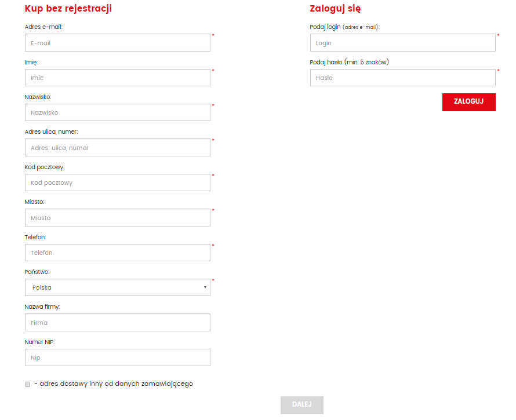Click the Login e-mail field
The height and width of the screenshot is (420, 516).
[x=402, y=43]
